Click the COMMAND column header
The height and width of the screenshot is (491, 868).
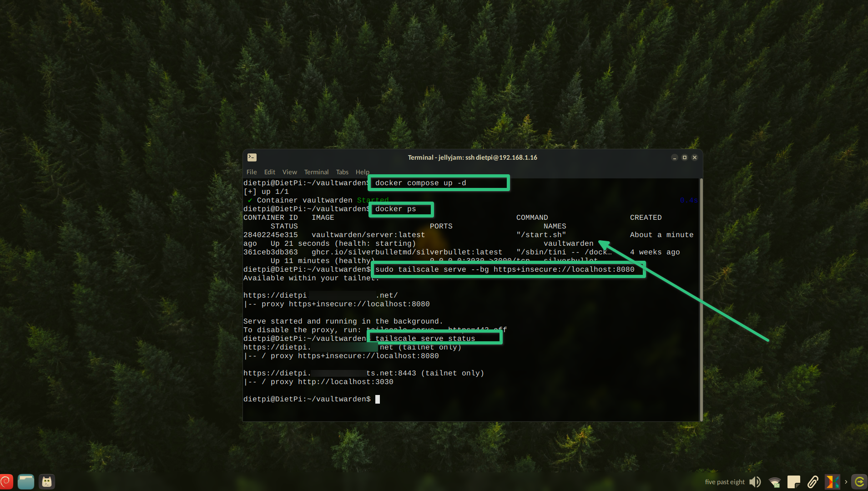click(532, 218)
